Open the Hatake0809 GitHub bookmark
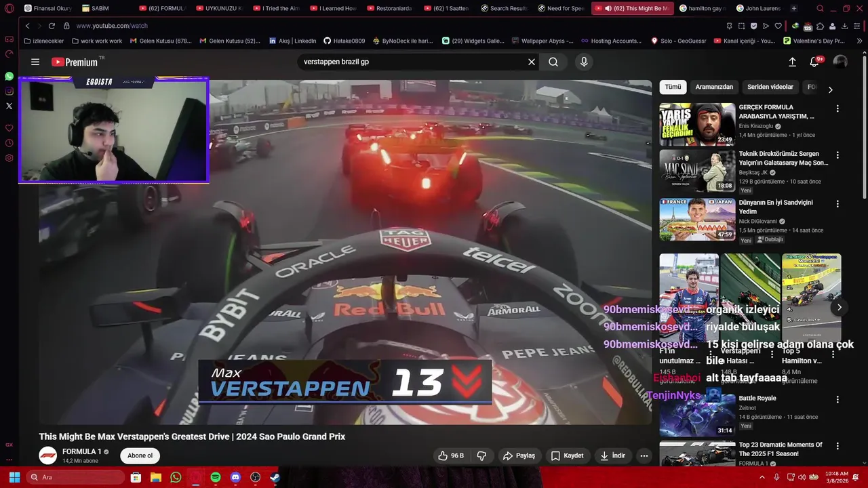The width and height of the screenshot is (868, 488). (x=344, y=41)
